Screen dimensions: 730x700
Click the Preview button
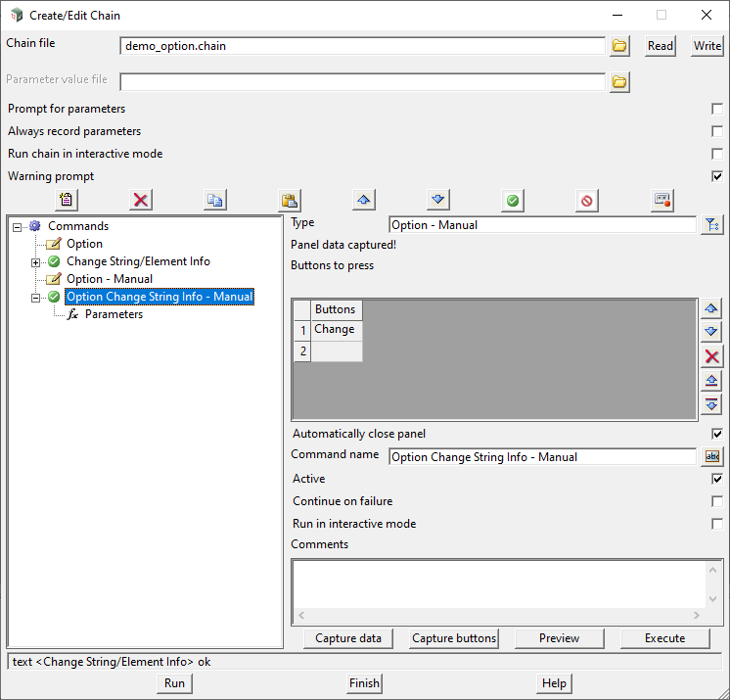pos(559,638)
